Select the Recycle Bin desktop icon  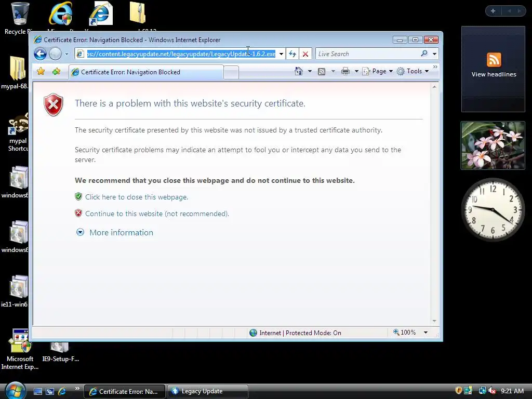point(19,18)
